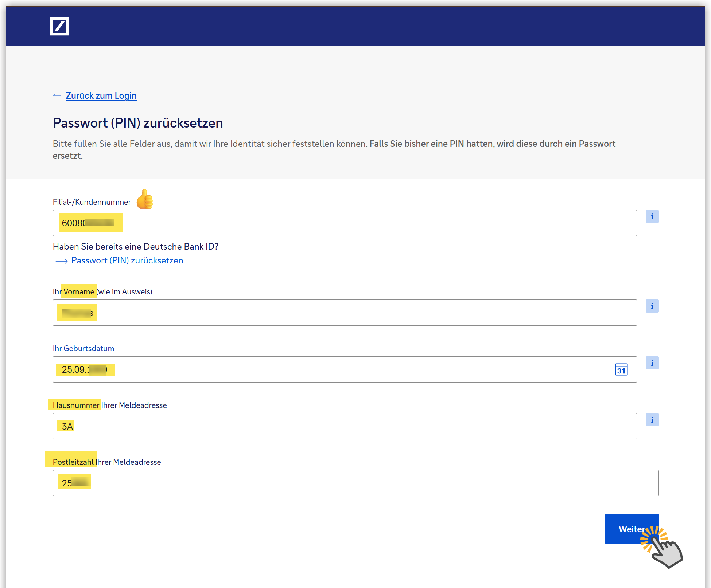Open info icon for Geburtsdatum field

pos(652,363)
